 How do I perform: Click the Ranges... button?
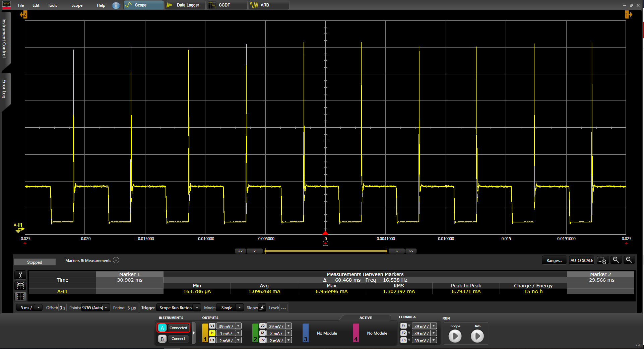pos(554,260)
